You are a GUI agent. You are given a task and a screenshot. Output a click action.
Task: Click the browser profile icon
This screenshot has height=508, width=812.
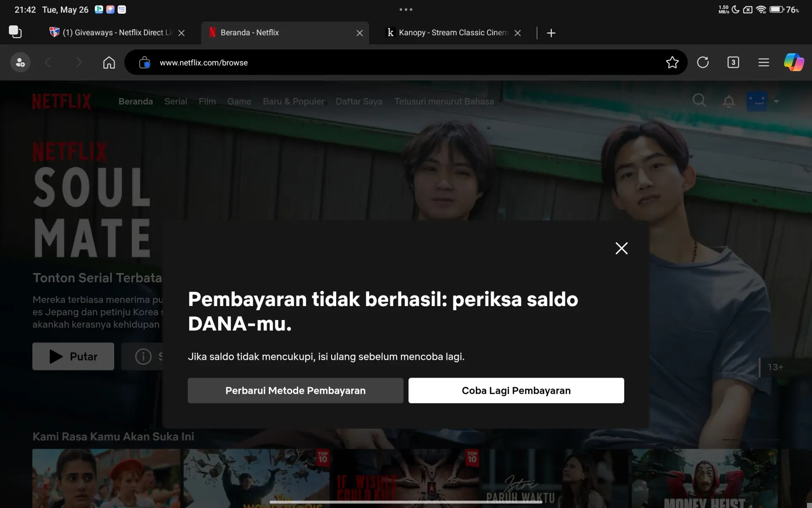coord(20,63)
